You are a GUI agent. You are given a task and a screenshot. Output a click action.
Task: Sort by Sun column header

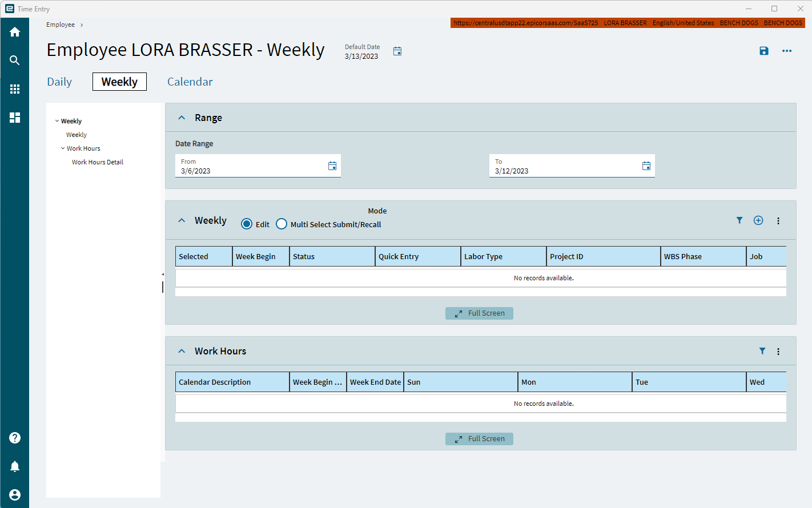point(461,382)
